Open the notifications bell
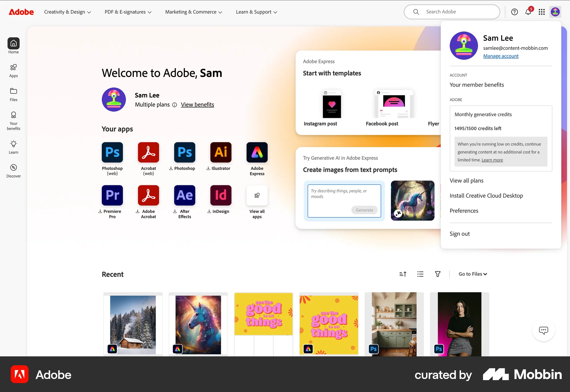The height and width of the screenshot is (392, 570). click(528, 12)
